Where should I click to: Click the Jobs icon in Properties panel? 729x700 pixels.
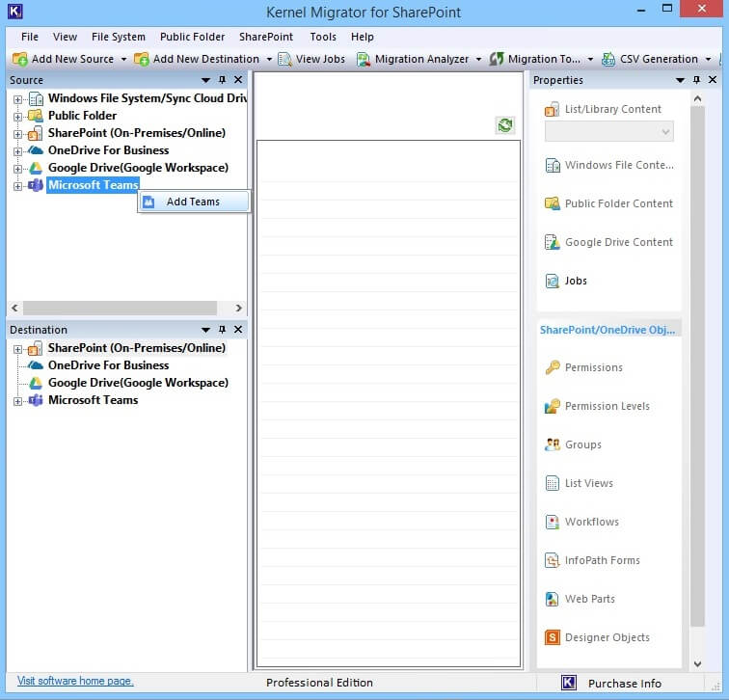(x=553, y=282)
